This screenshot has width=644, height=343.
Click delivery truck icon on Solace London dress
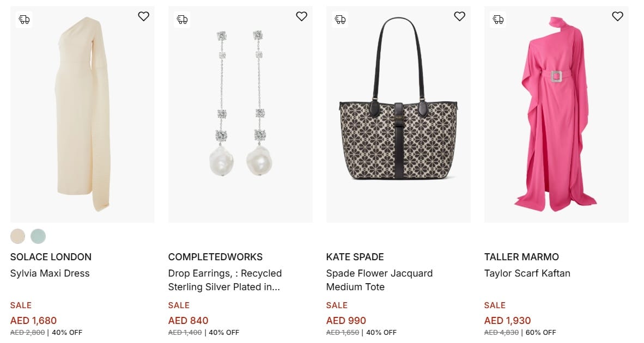coord(24,20)
